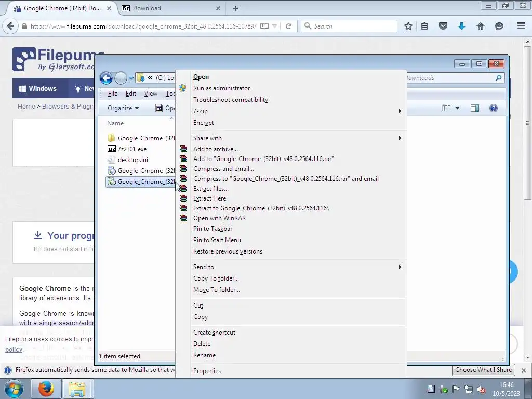Choose Open with WinRAR
The width and height of the screenshot is (532, 399).
click(x=220, y=218)
